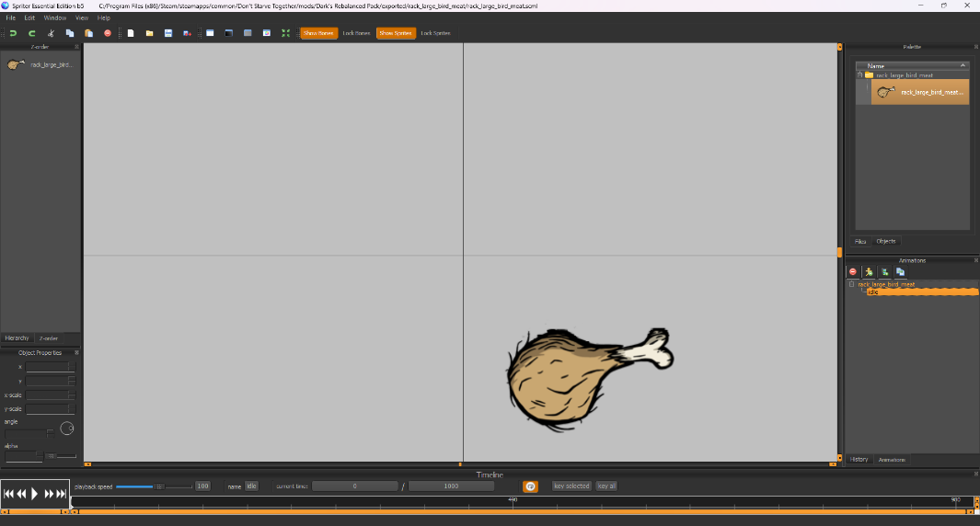Delete animation with red icon in Animations panel
The height and width of the screenshot is (526, 980).
click(852, 272)
